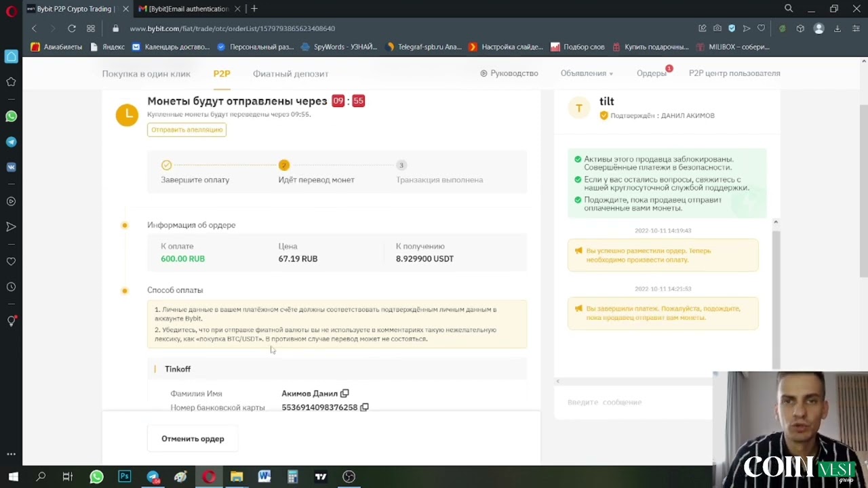This screenshot has width=868, height=488.
Task: Select the P2P tab
Action: (222, 73)
